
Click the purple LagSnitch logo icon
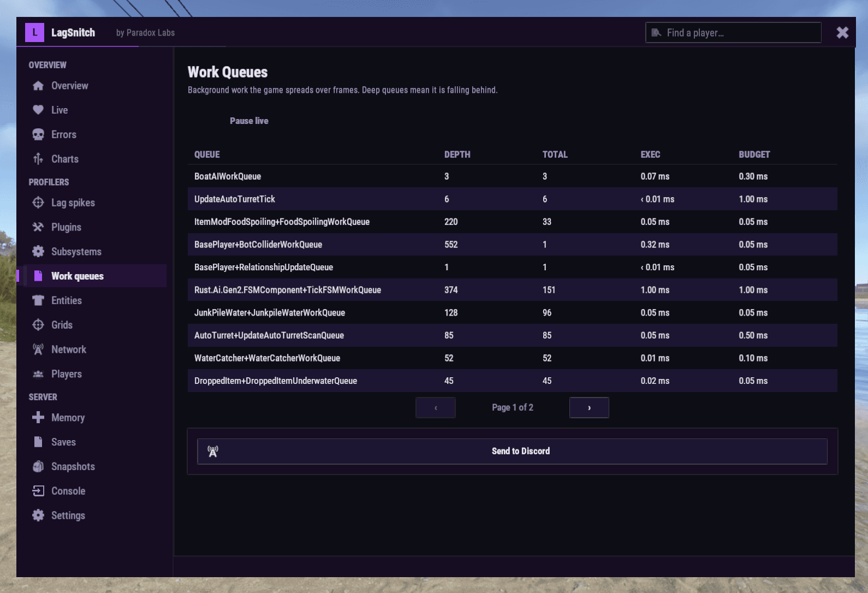(x=35, y=32)
